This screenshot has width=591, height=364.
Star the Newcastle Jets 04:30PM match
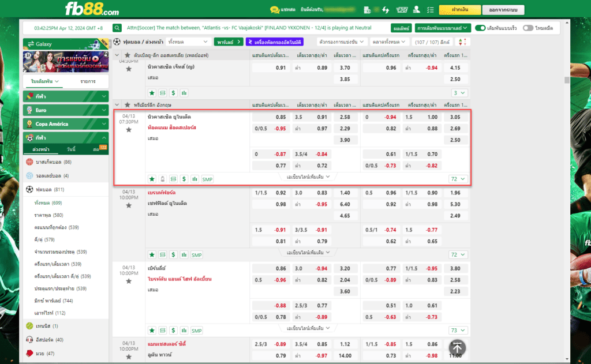coord(129,69)
